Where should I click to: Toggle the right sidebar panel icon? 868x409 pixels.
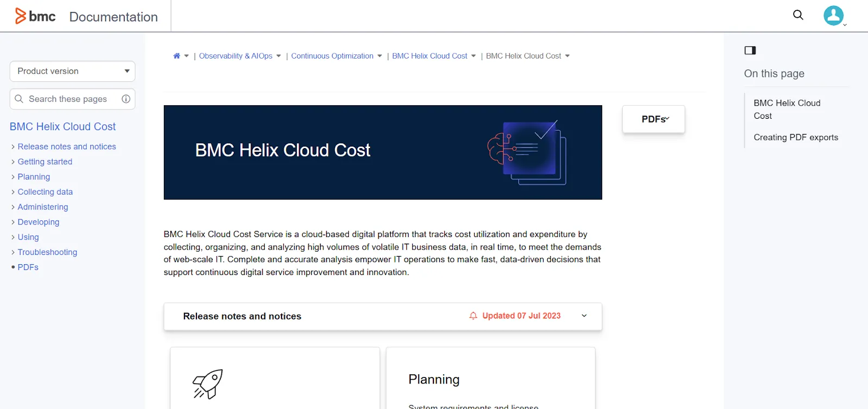[750, 50]
